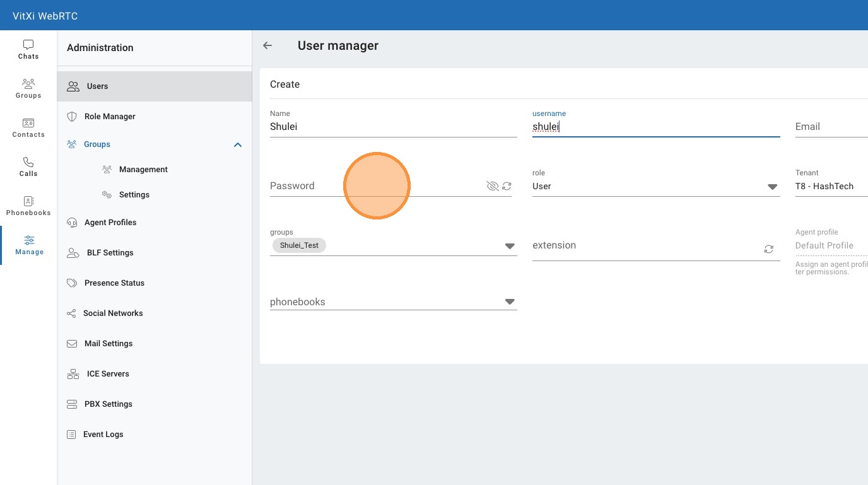Open the Contacts sidebar icon
The width and height of the screenshot is (868, 485).
point(28,127)
